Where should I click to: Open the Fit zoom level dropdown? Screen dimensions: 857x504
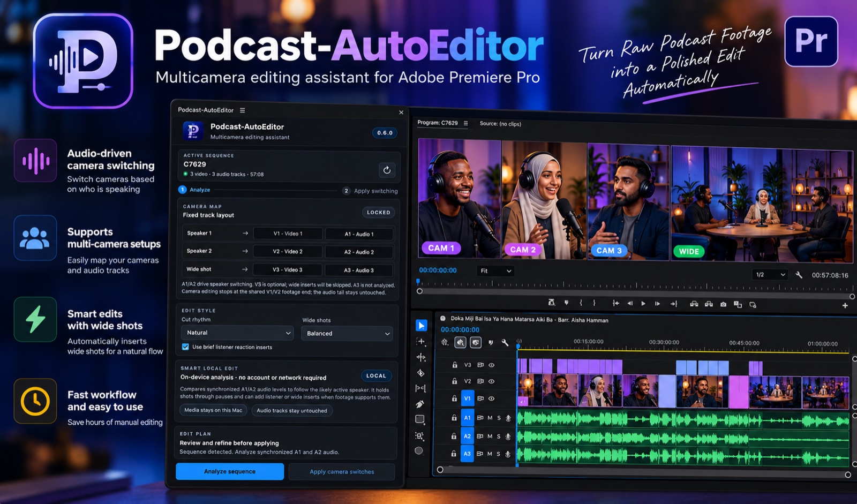tap(495, 271)
